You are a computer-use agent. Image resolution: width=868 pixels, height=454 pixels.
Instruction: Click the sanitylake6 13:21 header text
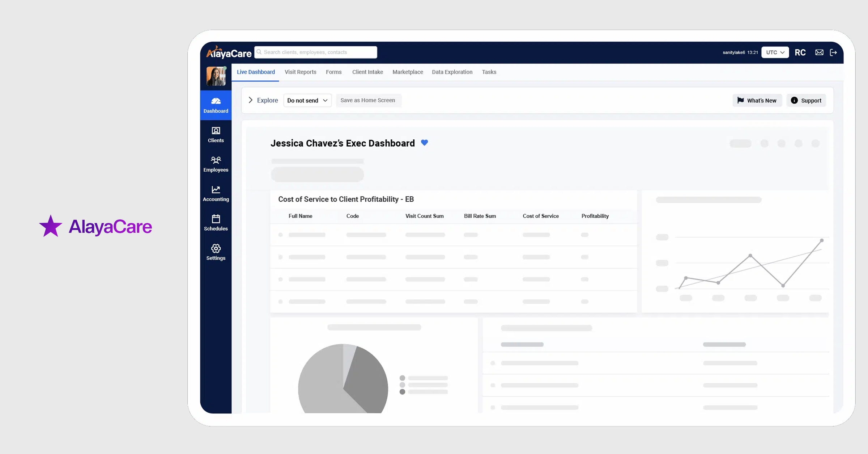click(740, 52)
